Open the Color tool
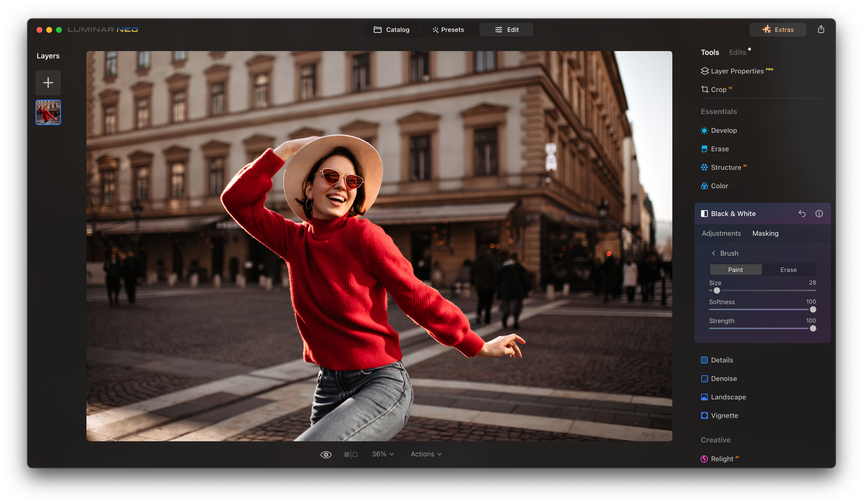The width and height of the screenshot is (863, 504). click(x=720, y=186)
